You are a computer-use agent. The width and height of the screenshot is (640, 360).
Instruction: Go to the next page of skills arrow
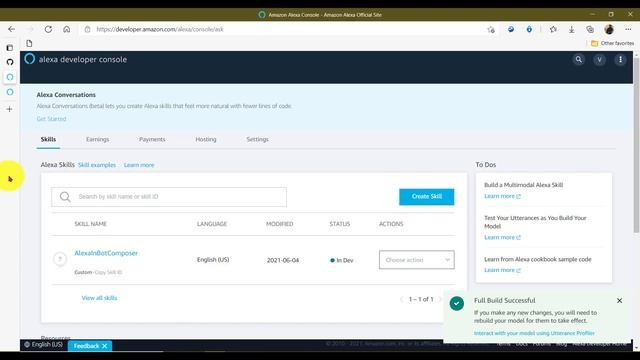(x=440, y=299)
